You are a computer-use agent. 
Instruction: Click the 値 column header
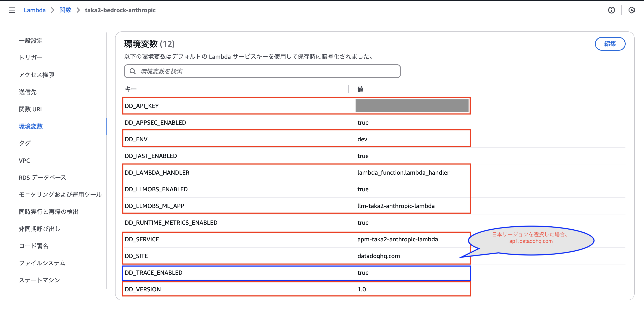[360, 89]
